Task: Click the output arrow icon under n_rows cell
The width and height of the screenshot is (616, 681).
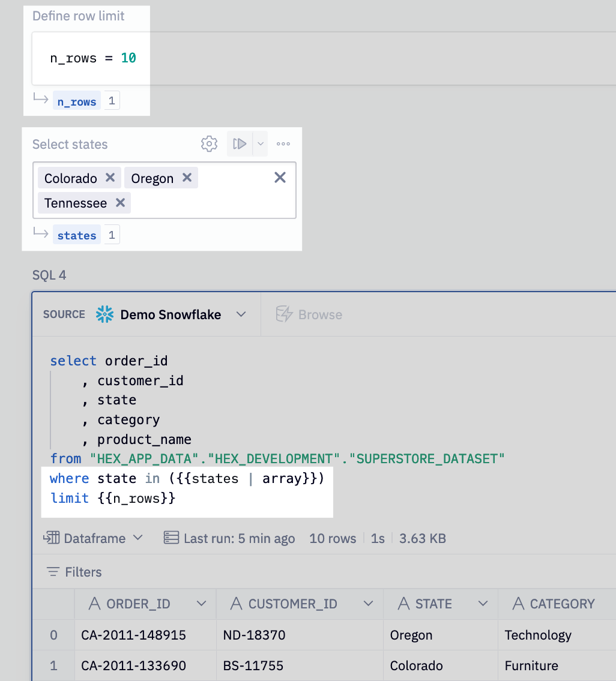Action: [40, 100]
